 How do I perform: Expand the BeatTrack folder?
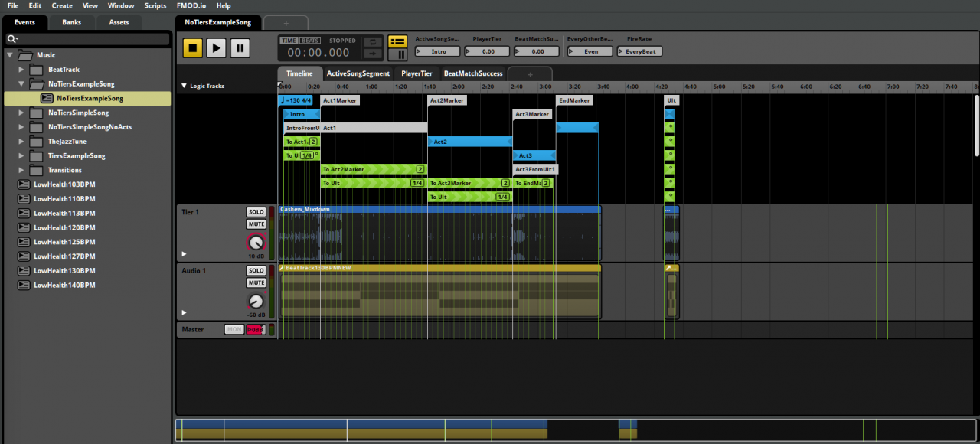[x=22, y=70]
